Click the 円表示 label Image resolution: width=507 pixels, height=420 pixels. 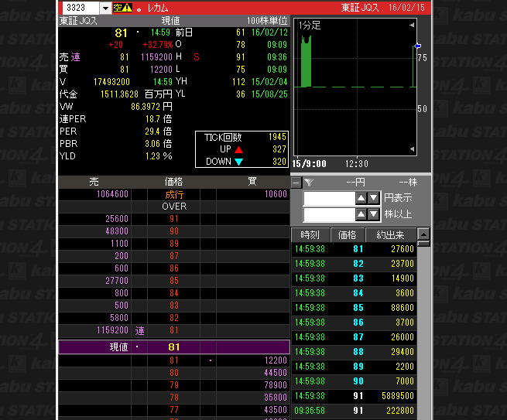(x=398, y=198)
